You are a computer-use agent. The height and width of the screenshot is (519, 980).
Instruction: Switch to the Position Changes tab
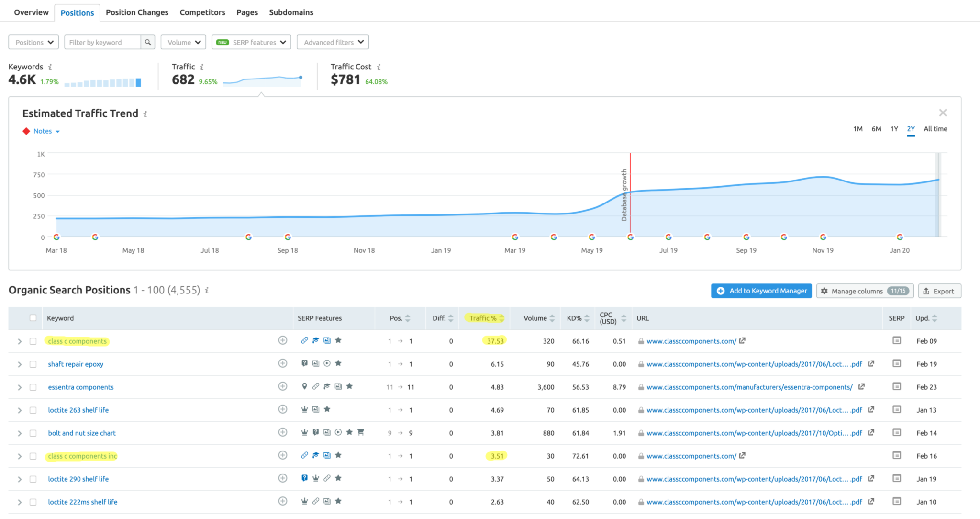137,12
